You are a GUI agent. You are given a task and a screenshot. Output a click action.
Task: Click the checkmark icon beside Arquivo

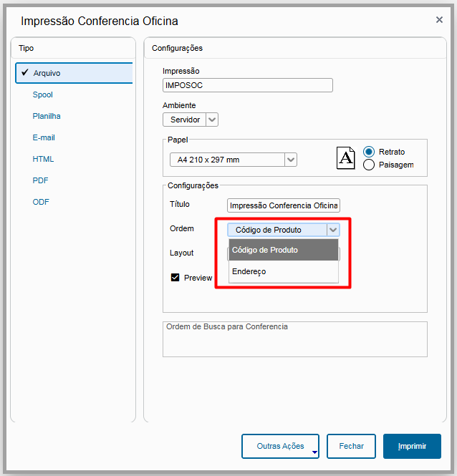point(25,72)
